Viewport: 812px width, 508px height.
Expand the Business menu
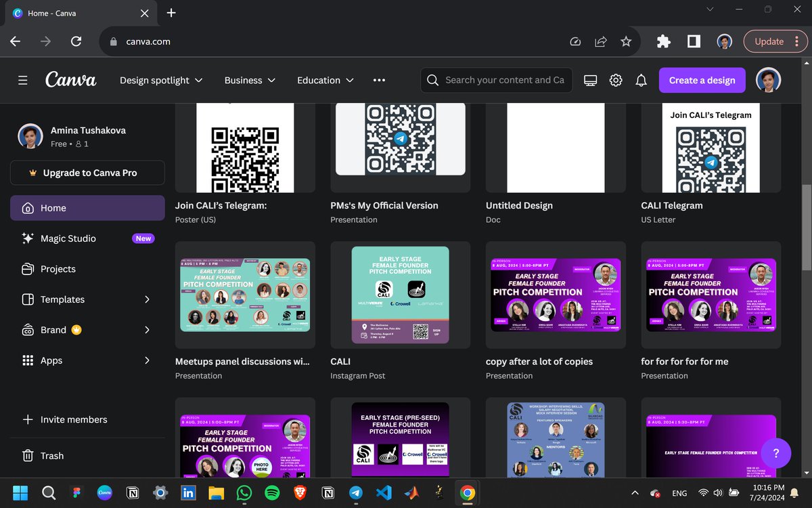point(250,80)
